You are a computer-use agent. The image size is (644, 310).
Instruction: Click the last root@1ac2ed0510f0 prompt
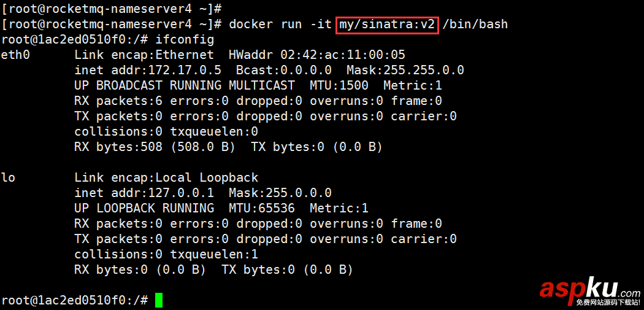[x=74, y=300]
